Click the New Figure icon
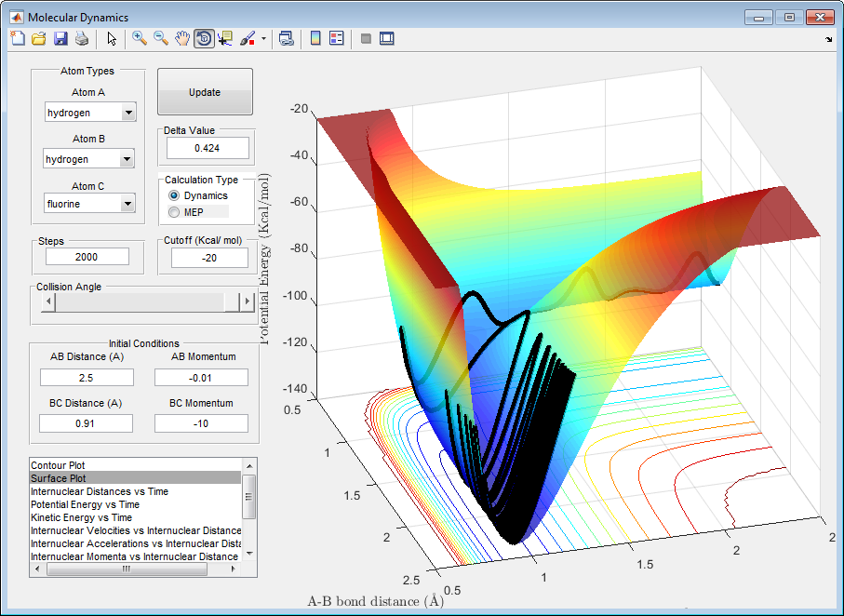Image resolution: width=844 pixels, height=616 pixels. pos(18,38)
